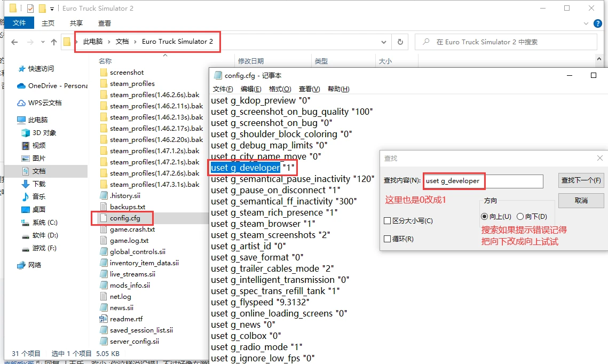Select server_config.sii file
The image size is (608, 364).
(x=134, y=342)
